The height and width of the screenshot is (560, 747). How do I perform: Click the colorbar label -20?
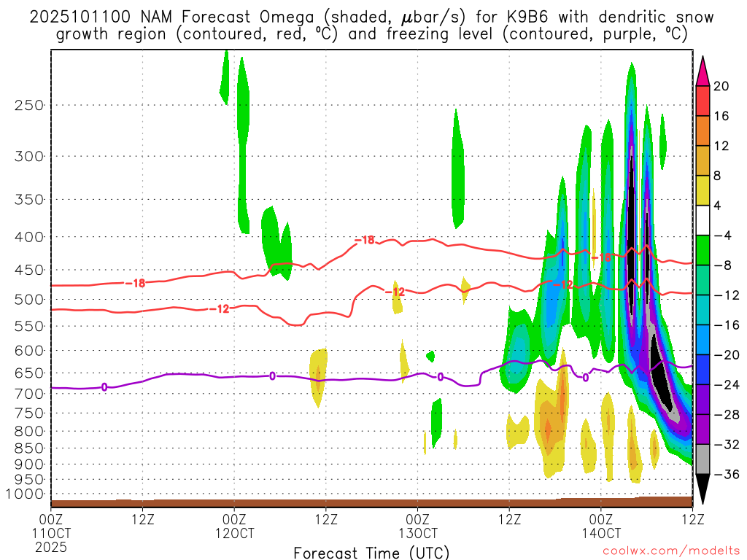click(727, 355)
